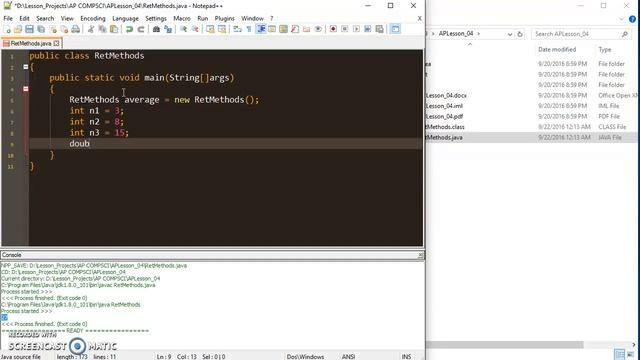Sort by Type column header in Explorer
This screenshot has height=360, width=640.
coord(604,49)
